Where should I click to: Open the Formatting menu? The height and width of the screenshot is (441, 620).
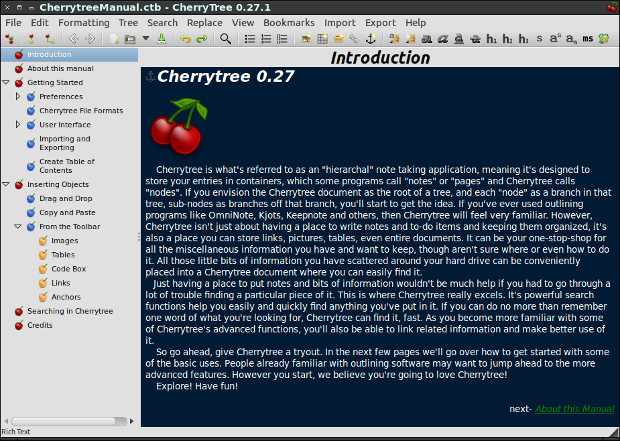(x=84, y=23)
